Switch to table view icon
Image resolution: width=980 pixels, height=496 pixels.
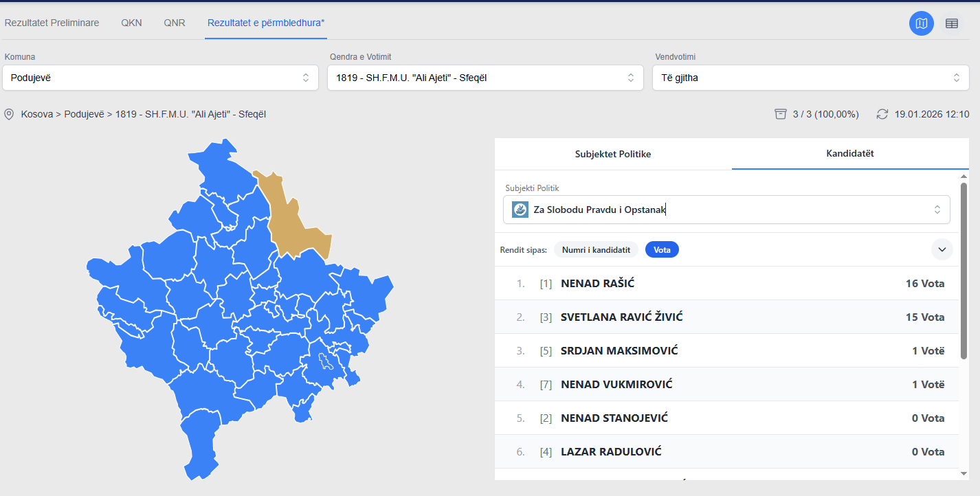[x=952, y=23]
